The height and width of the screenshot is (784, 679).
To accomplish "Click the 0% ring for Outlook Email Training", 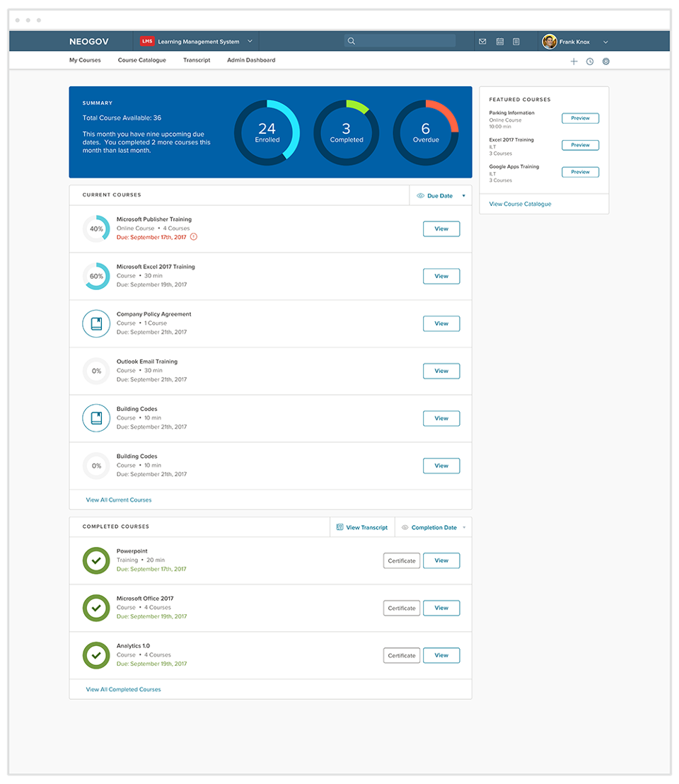I will click(96, 371).
